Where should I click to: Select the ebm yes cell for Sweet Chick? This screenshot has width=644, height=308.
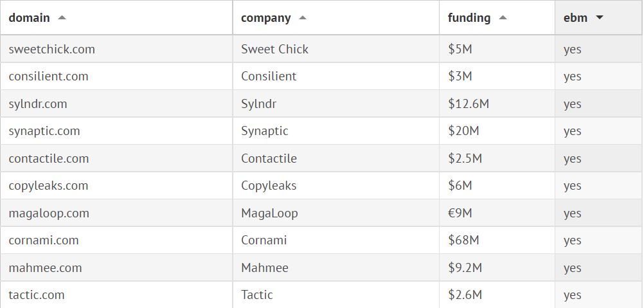(572, 49)
